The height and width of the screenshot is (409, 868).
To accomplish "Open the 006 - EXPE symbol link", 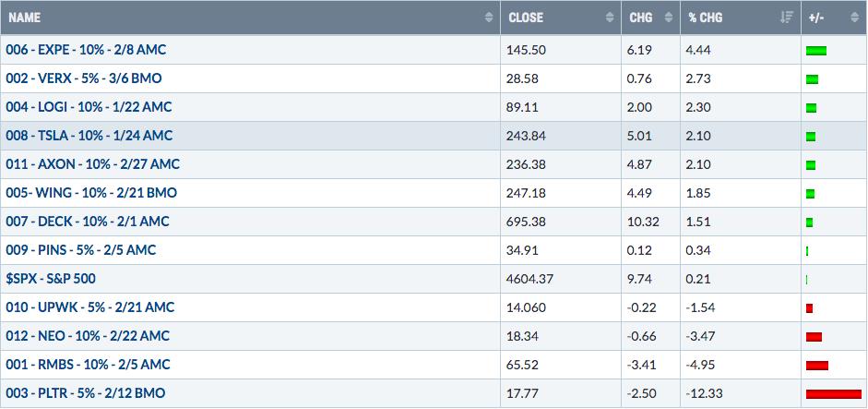I will pos(86,50).
